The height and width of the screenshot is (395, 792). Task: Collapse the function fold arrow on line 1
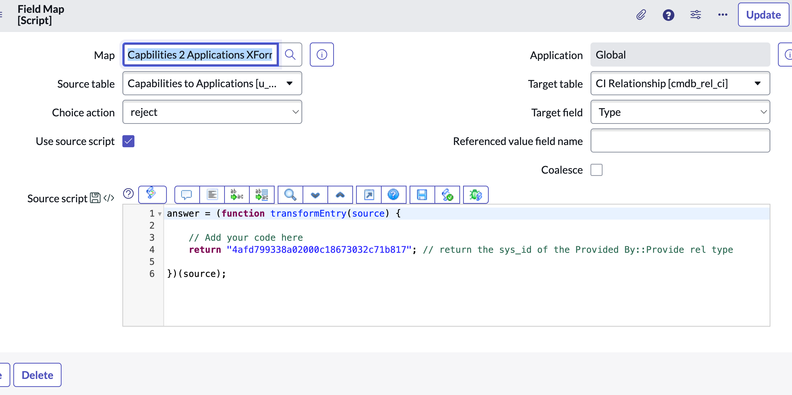pyautogui.click(x=160, y=214)
